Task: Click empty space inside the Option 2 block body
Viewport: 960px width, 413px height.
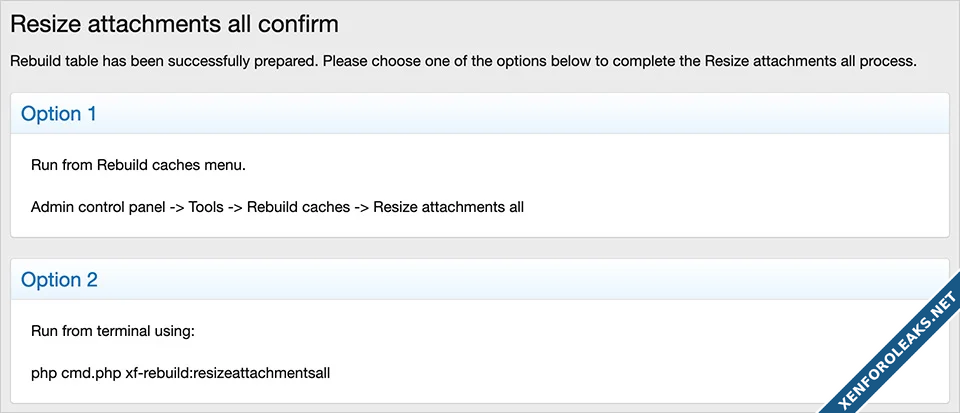Action: click(600, 352)
